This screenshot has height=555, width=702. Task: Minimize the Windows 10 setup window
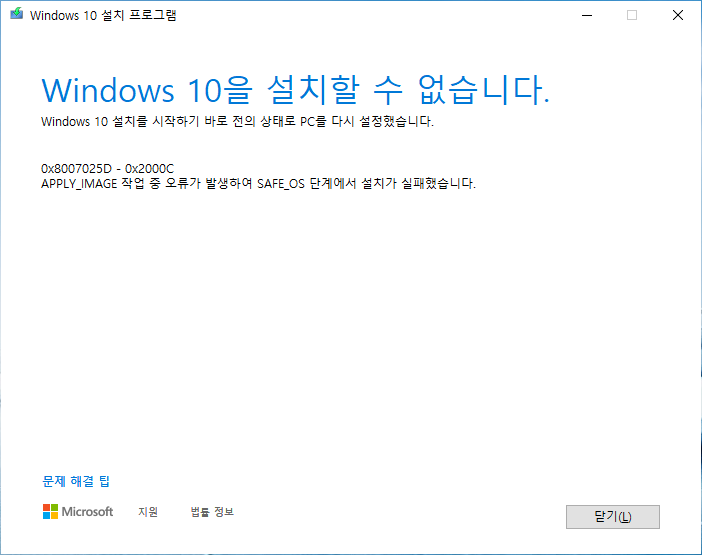click(x=585, y=15)
